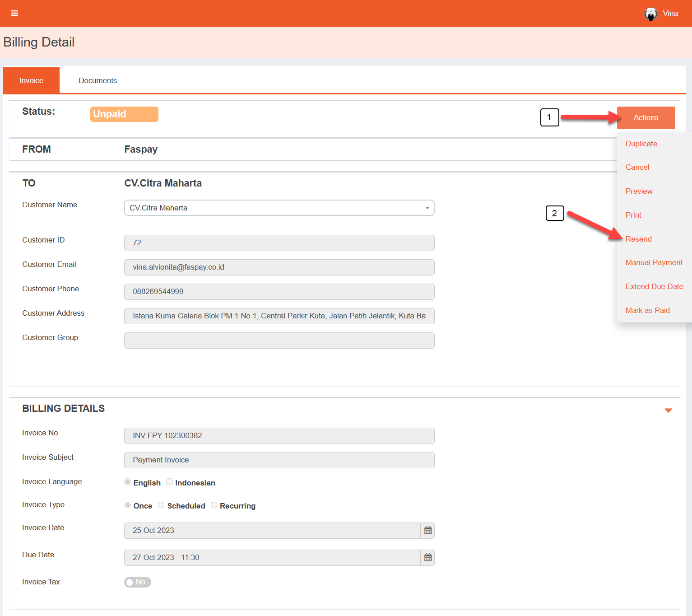This screenshot has width=692, height=616.
Task: Open the Actions dropdown button
Action: (646, 118)
